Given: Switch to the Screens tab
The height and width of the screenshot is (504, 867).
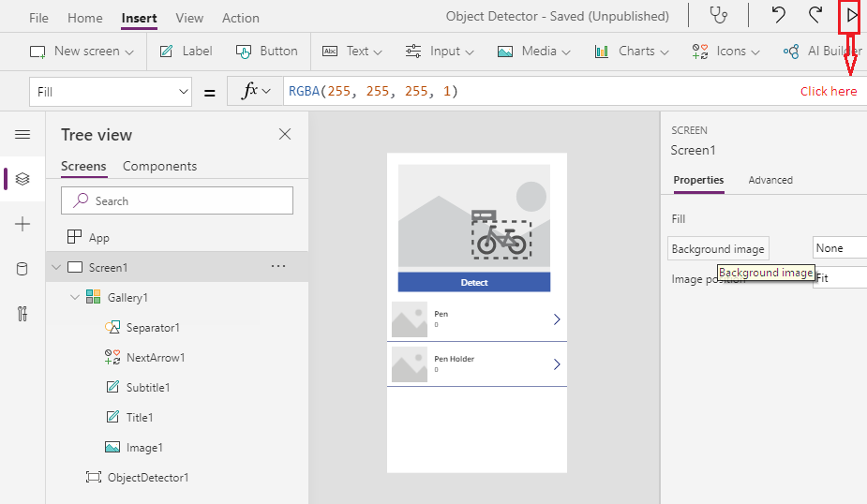Looking at the screenshot, I should tap(83, 167).
